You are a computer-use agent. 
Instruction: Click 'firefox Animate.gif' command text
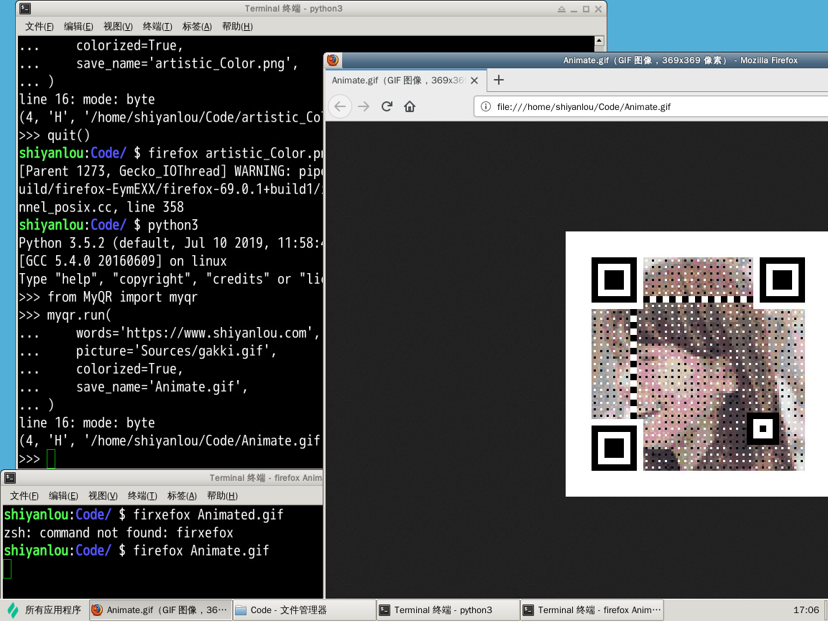click(201, 551)
